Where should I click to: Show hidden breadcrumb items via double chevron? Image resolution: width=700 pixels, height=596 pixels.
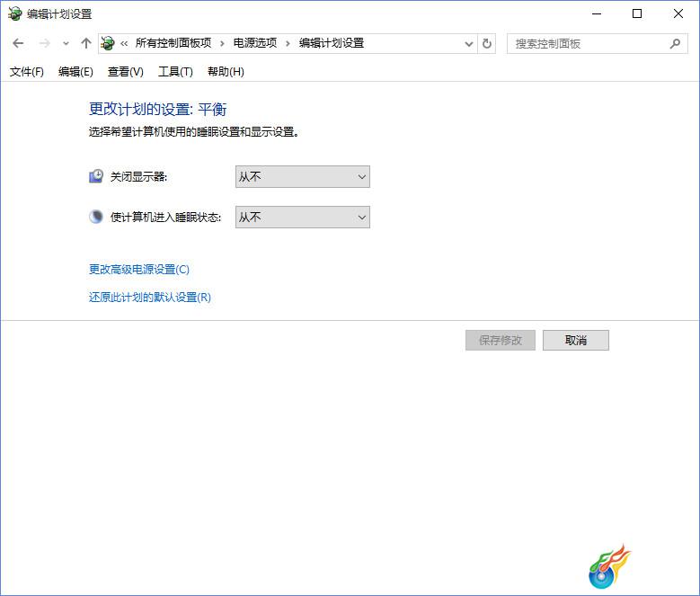[x=124, y=44]
